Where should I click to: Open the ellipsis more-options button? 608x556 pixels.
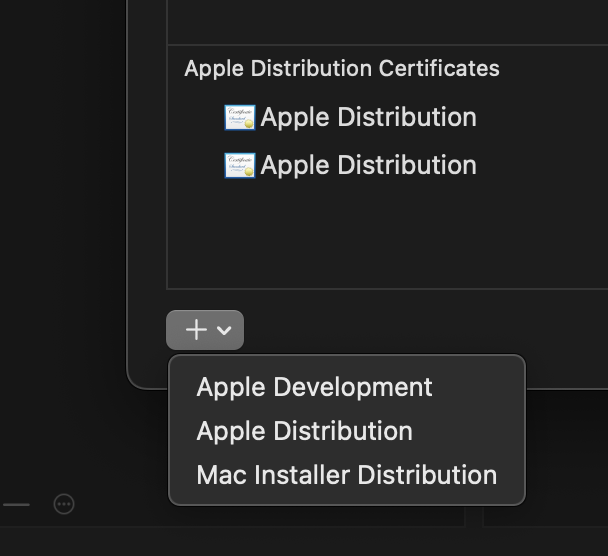64,504
